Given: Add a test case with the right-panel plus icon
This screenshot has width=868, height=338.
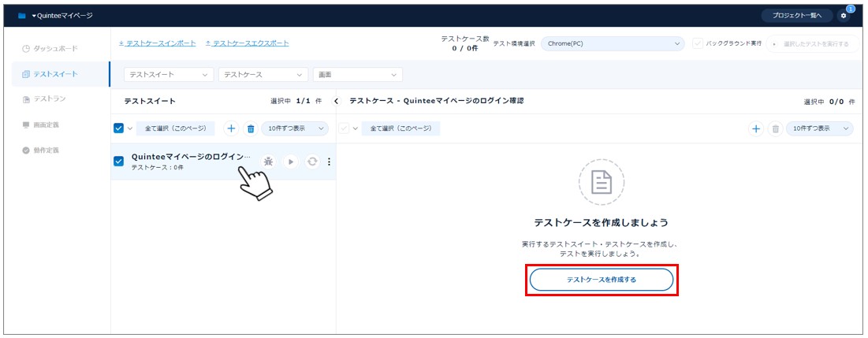Looking at the screenshot, I should [755, 128].
